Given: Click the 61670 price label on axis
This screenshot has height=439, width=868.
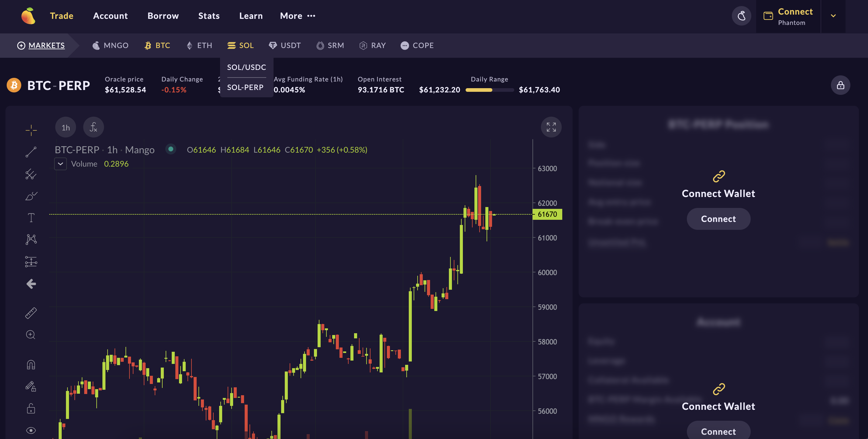Looking at the screenshot, I should pos(547,214).
